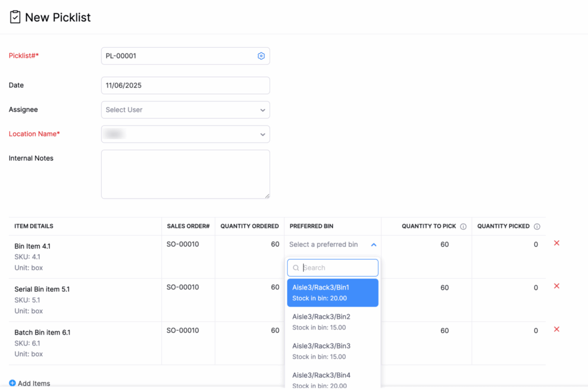
Task: Collapse the preferred bin dropdown chevron
Action: pyautogui.click(x=373, y=245)
